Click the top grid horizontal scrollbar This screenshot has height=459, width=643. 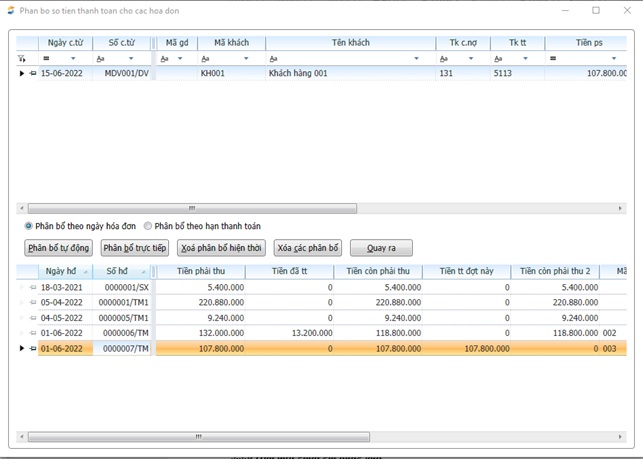tap(190, 209)
